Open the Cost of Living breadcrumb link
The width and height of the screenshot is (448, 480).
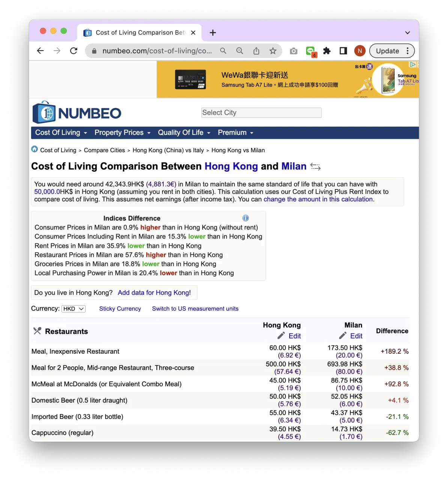[58, 150]
